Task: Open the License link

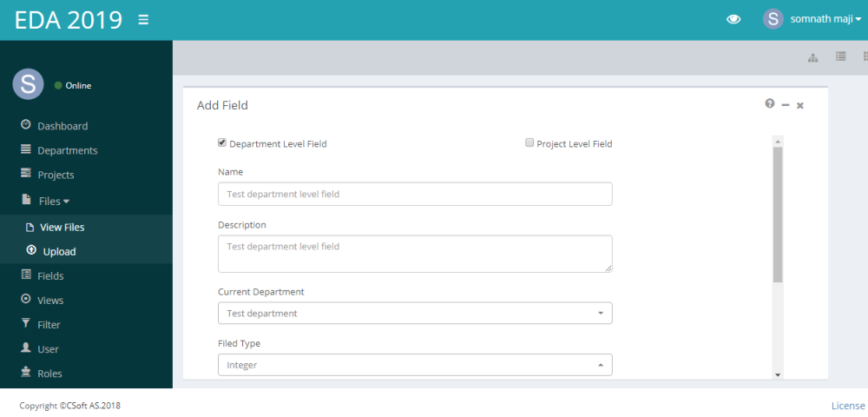Action: [848, 406]
